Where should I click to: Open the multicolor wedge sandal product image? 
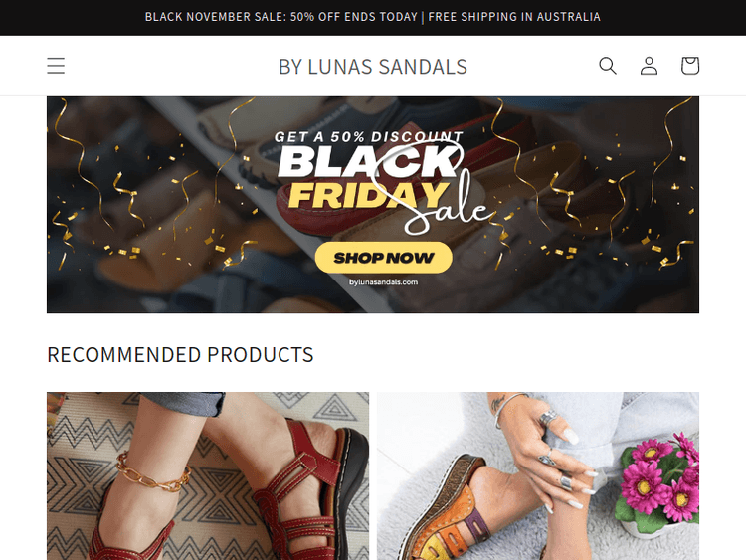pyautogui.click(x=538, y=475)
